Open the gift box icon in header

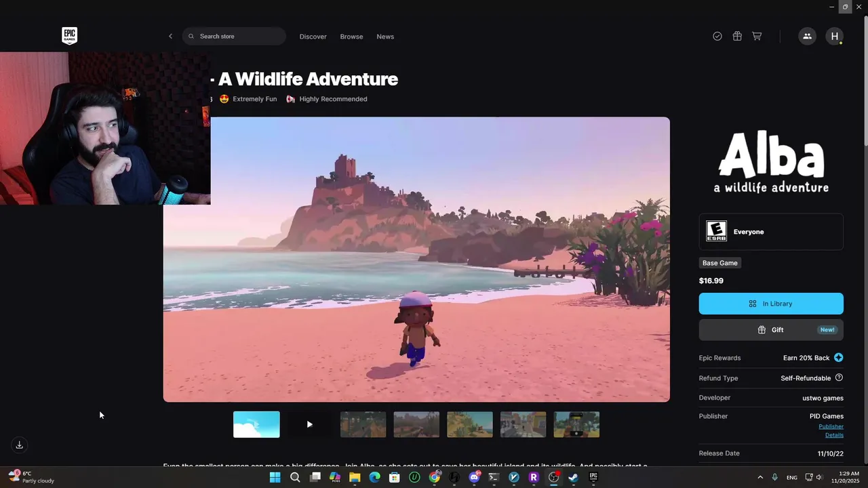tap(737, 37)
